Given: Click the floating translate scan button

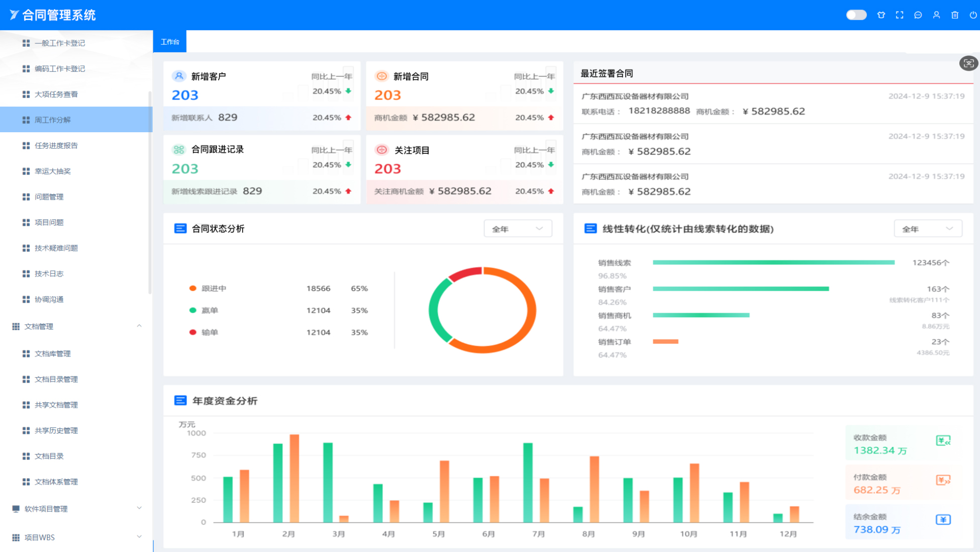Looking at the screenshot, I should [968, 63].
